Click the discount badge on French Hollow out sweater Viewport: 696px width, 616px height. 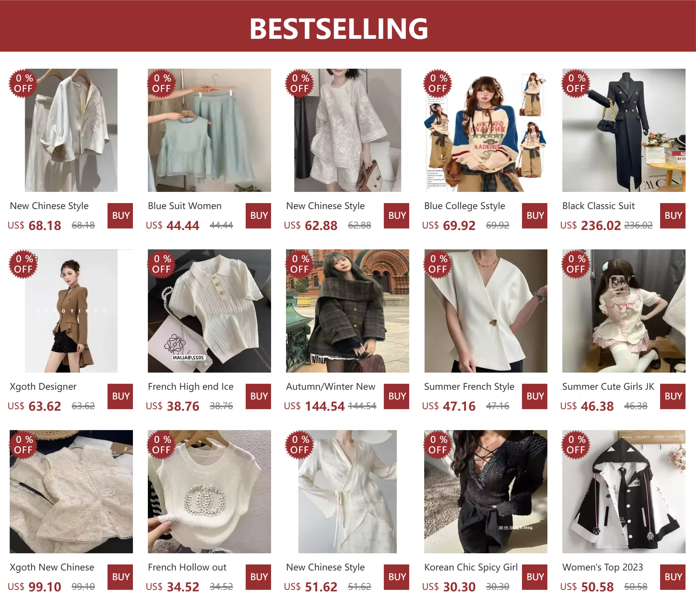(x=162, y=445)
